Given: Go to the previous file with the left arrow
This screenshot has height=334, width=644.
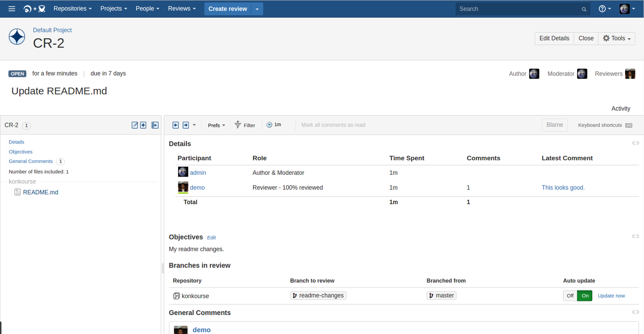Looking at the screenshot, I should pos(176,125).
